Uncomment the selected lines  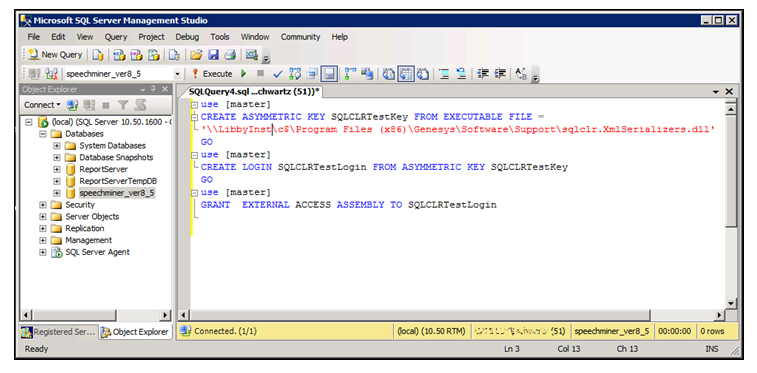pos(461,74)
